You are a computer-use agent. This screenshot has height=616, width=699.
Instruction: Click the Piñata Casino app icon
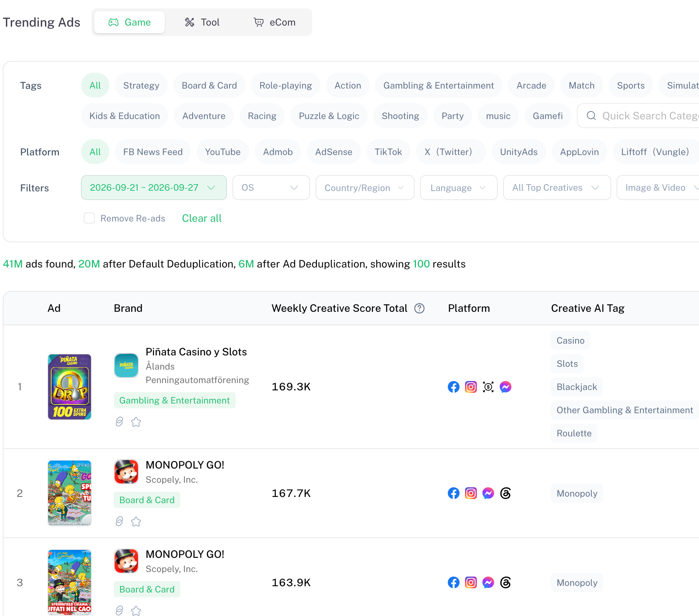tap(126, 365)
